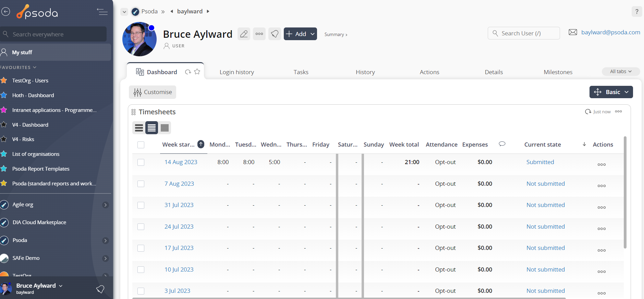Click the timesheets table horizontal scrollbar
The height and width of the screenshot is (299, 644).
point(349,298)
